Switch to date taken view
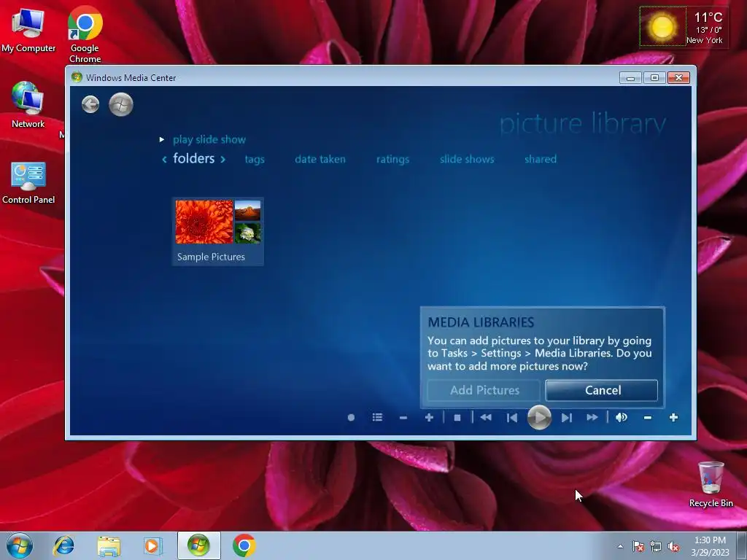The image size is (747, 560). [x=320, y=159]
